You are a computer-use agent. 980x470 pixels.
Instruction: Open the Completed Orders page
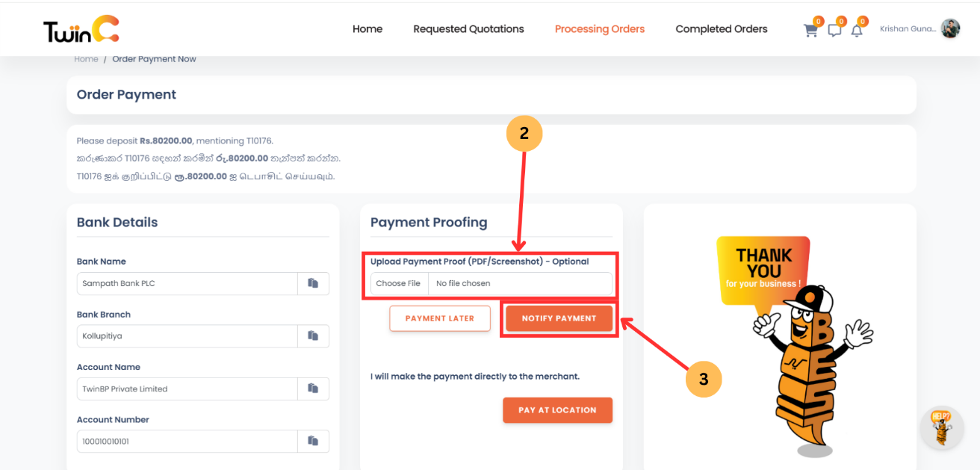coord(721,29)
